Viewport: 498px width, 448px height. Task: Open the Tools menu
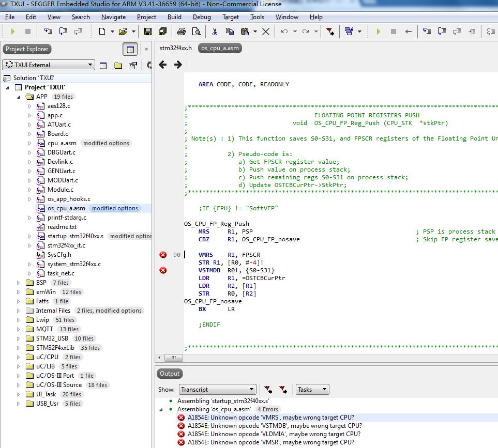point(257,17)
